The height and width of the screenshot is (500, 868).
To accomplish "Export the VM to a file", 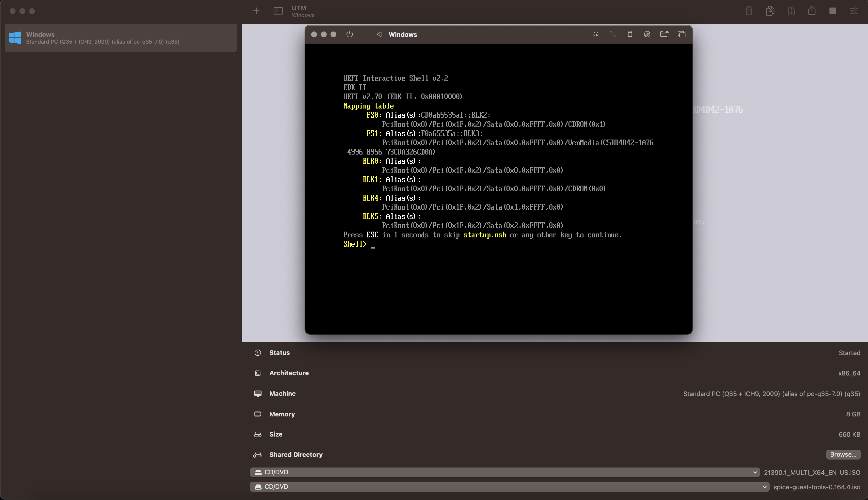I will (791, 11).
